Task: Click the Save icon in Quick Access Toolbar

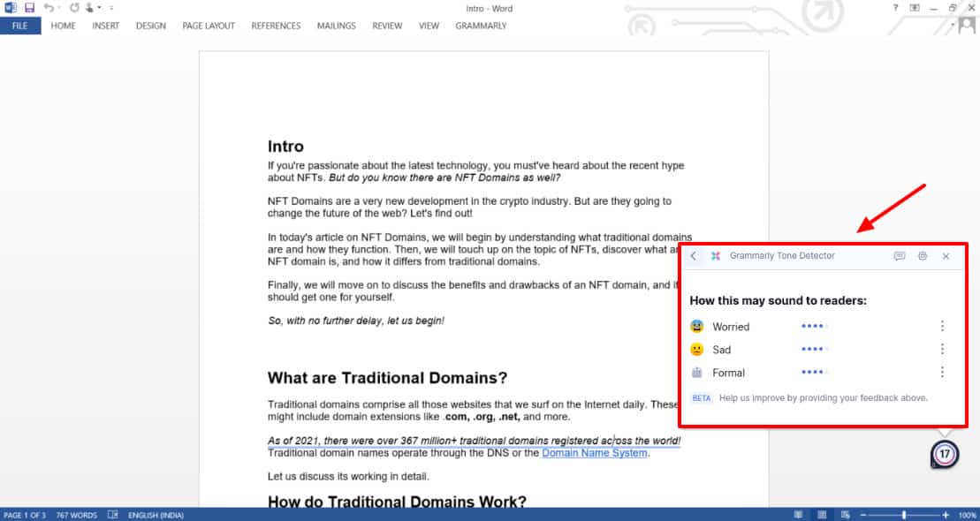Action: point(29,8)
